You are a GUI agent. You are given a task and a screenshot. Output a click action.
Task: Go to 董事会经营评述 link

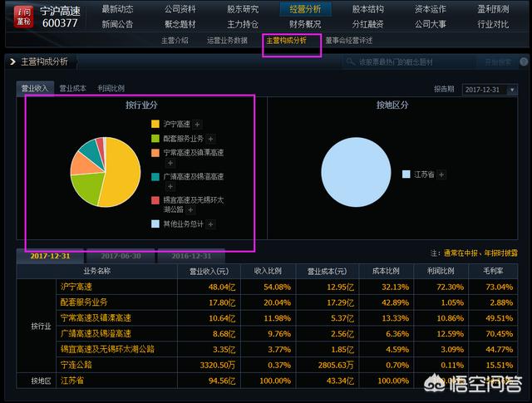(x=349, y=40)
